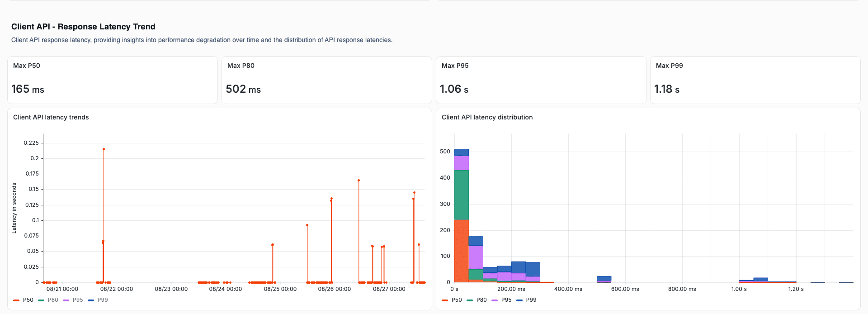Click the Client API latency trends title
This screenshot has height=314, width=868.
(51, 117)
